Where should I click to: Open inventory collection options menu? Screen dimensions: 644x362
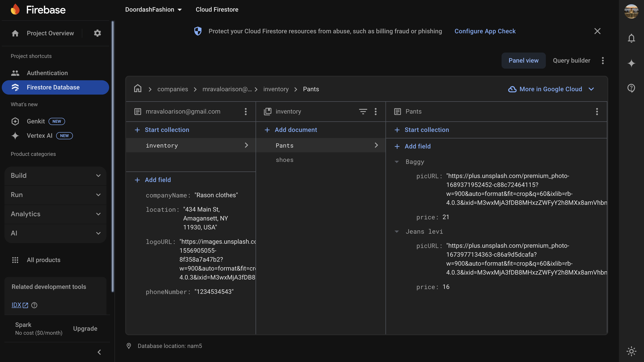tap(375, 112)
